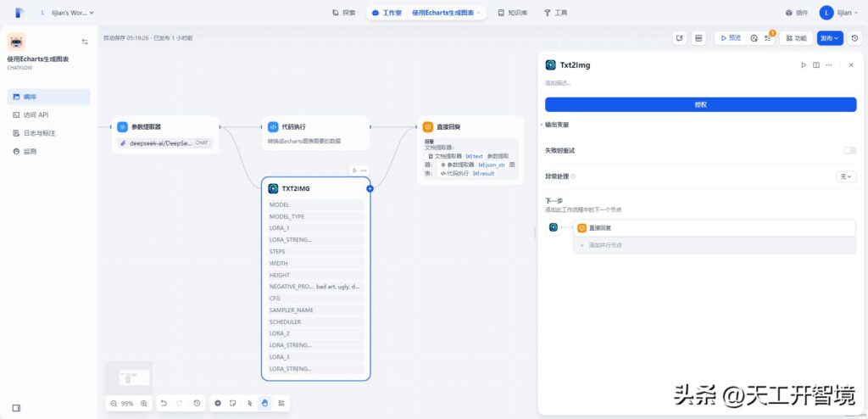This screenshot has height=419, width=868.
Task: Open 访问 API in the left sidebar
Action: pos(36,115)
